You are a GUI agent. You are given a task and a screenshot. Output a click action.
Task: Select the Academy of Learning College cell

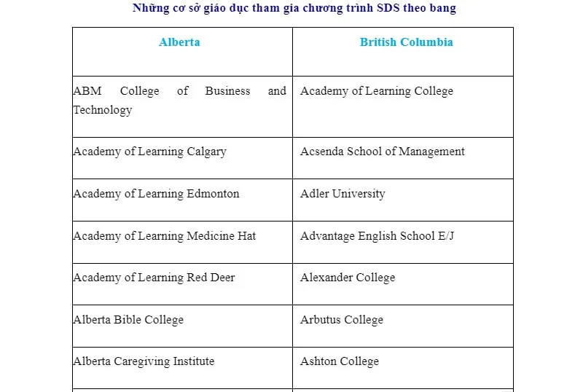click(x=376, y=91)
